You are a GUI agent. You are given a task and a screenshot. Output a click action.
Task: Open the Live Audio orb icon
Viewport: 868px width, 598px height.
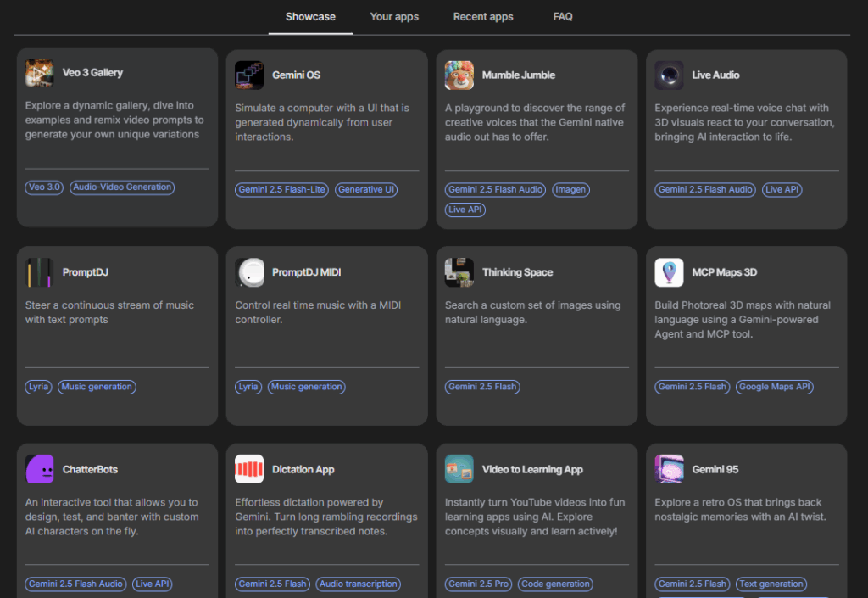[669, 75]
